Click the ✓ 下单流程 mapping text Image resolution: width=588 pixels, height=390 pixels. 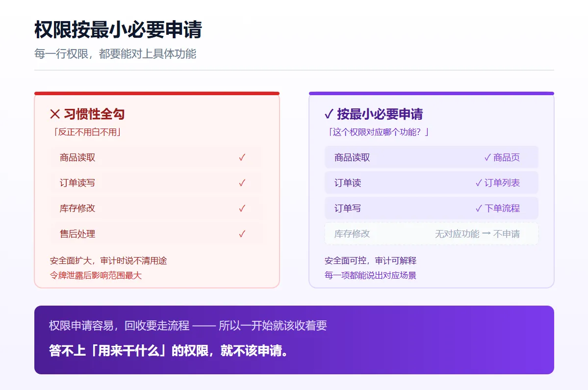[x=498, y=208]
